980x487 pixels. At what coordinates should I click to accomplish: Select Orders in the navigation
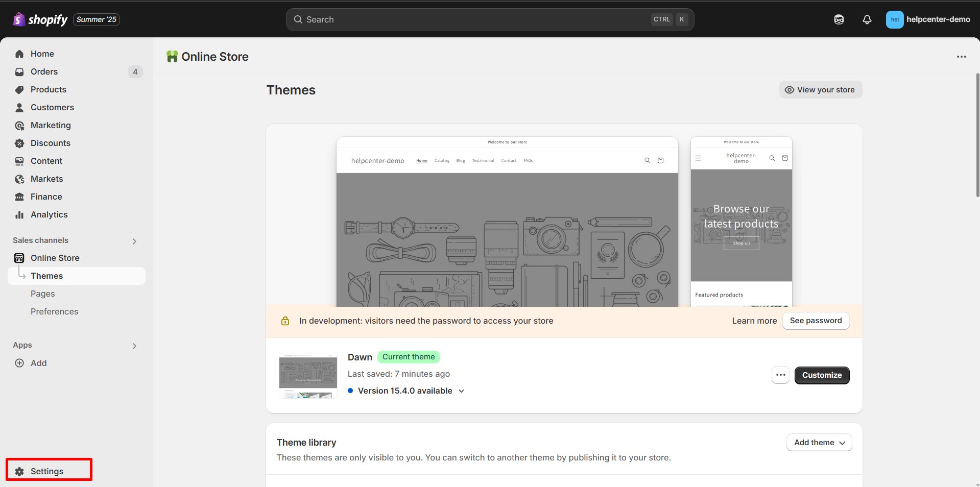click(x=44, y=71)
